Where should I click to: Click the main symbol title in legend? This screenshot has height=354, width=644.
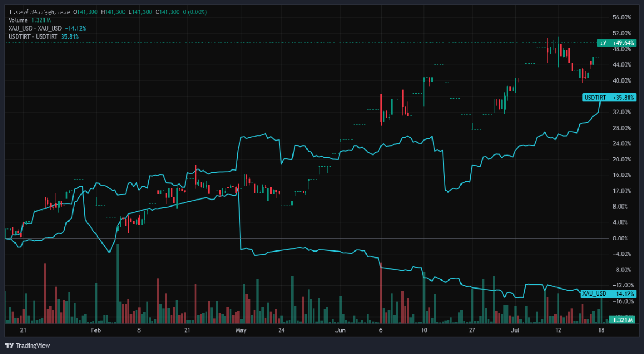click(39, 11)
